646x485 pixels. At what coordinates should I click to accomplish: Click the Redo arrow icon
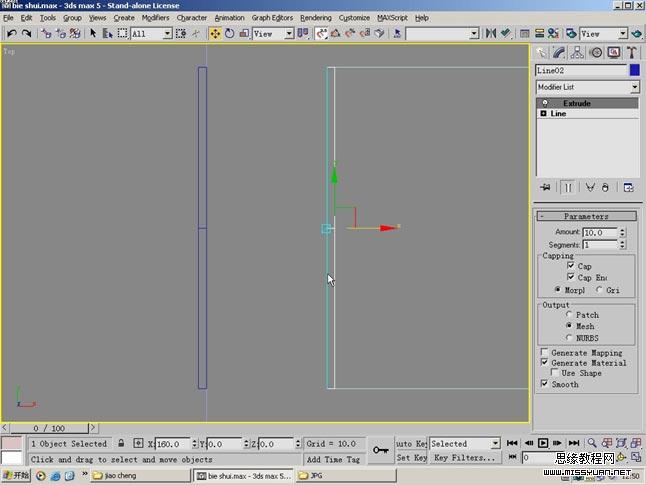pos(27,33)
